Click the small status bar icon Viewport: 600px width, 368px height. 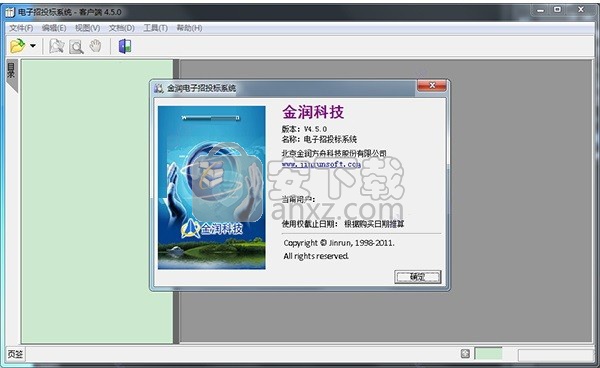tap(465, 354)
